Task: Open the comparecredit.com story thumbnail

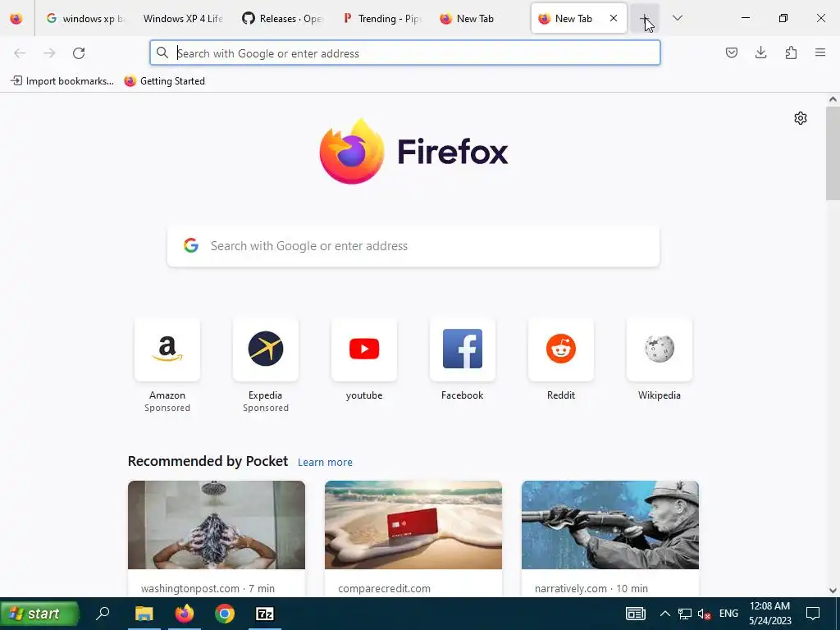Action: tap(413, 524)
